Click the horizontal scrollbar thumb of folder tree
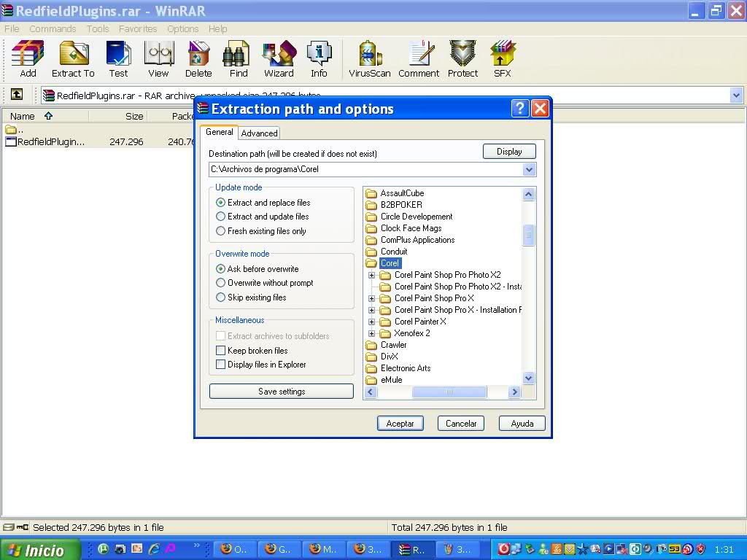Screen dimensions: 747x560 pos(449,392)
